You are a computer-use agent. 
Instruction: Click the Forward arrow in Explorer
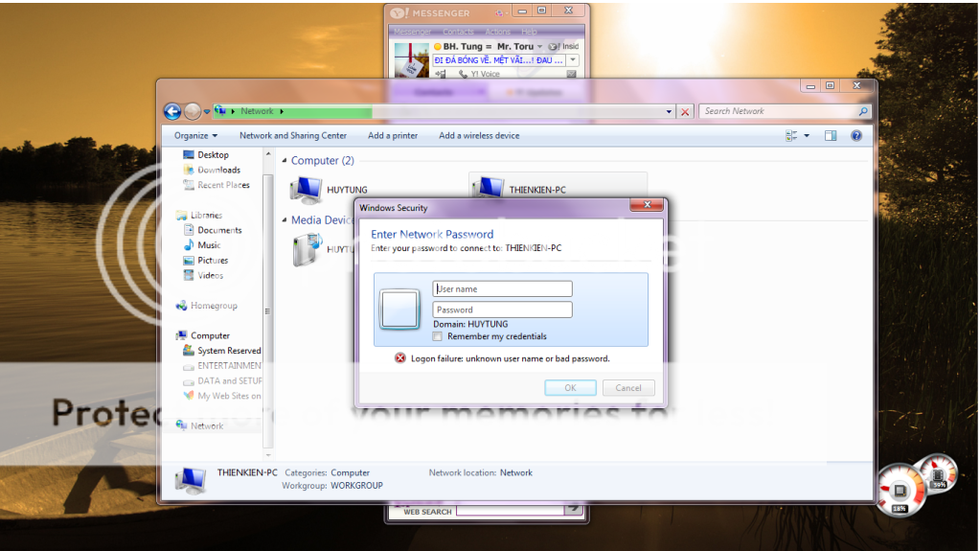pos(193,111)
